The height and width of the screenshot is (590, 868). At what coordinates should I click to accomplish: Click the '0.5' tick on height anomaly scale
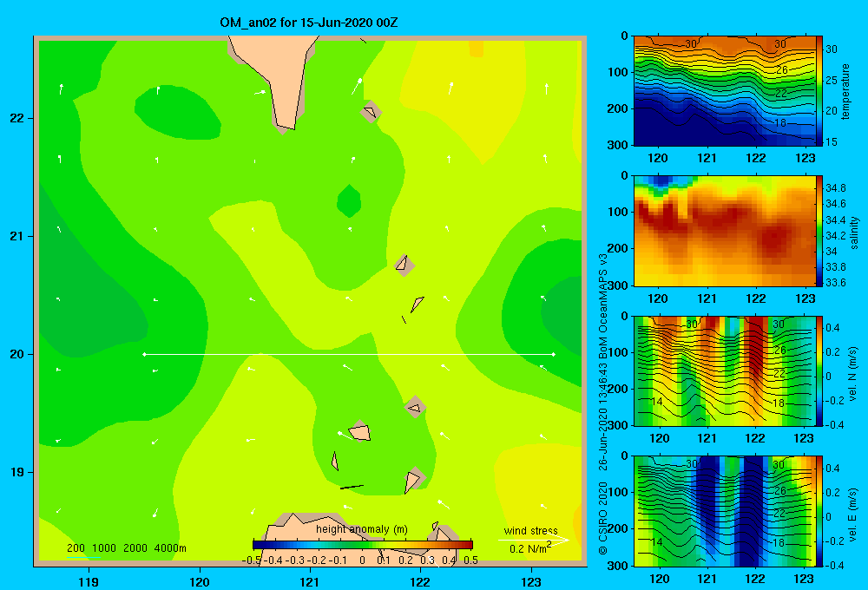click(x=471, y=560)
